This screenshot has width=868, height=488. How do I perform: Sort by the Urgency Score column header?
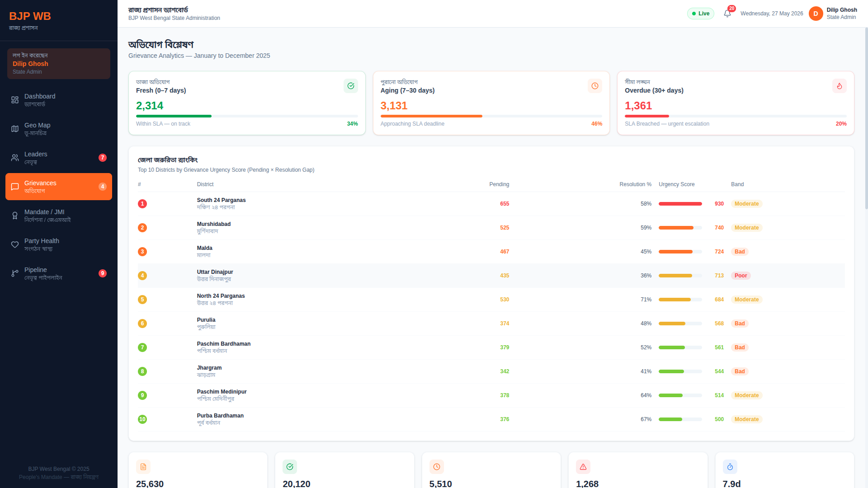point(677,184)
